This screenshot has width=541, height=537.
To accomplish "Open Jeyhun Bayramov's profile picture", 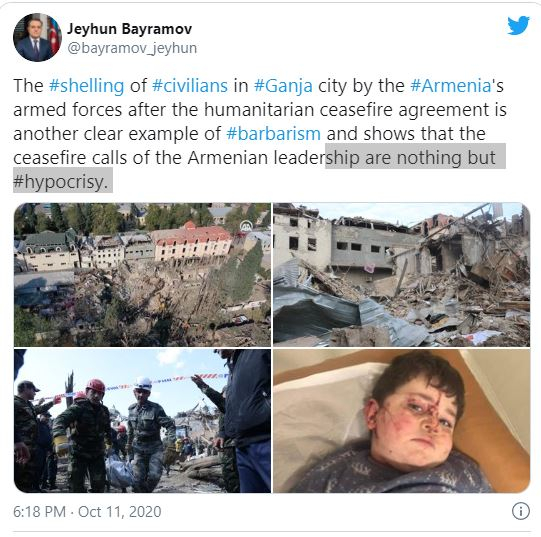I will point(37,37).
